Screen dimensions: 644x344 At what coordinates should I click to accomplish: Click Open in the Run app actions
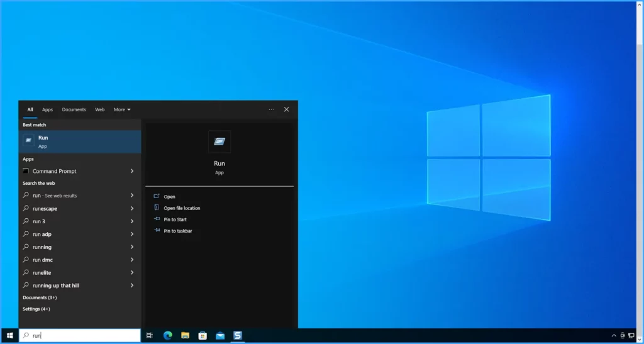coord(169,197)
